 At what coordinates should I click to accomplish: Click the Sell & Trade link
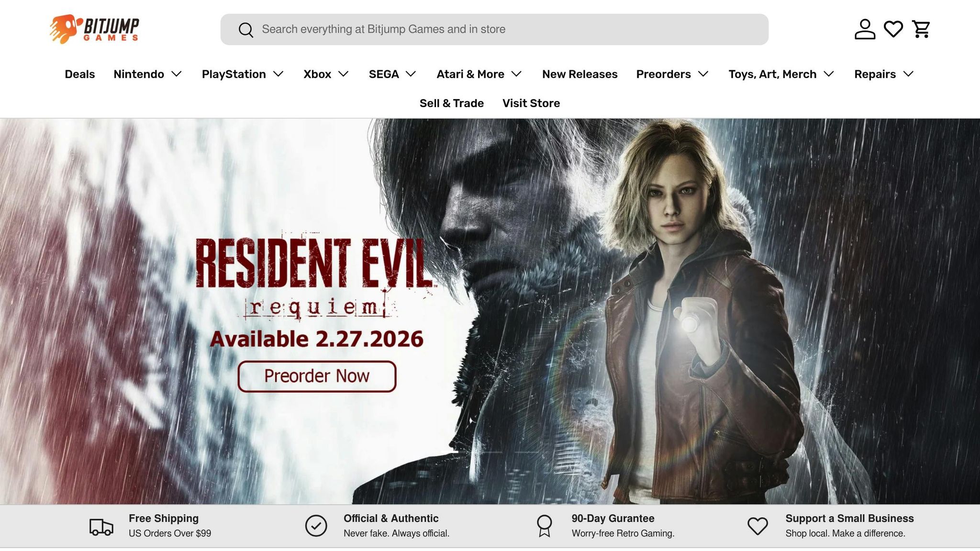pos(451,103)
